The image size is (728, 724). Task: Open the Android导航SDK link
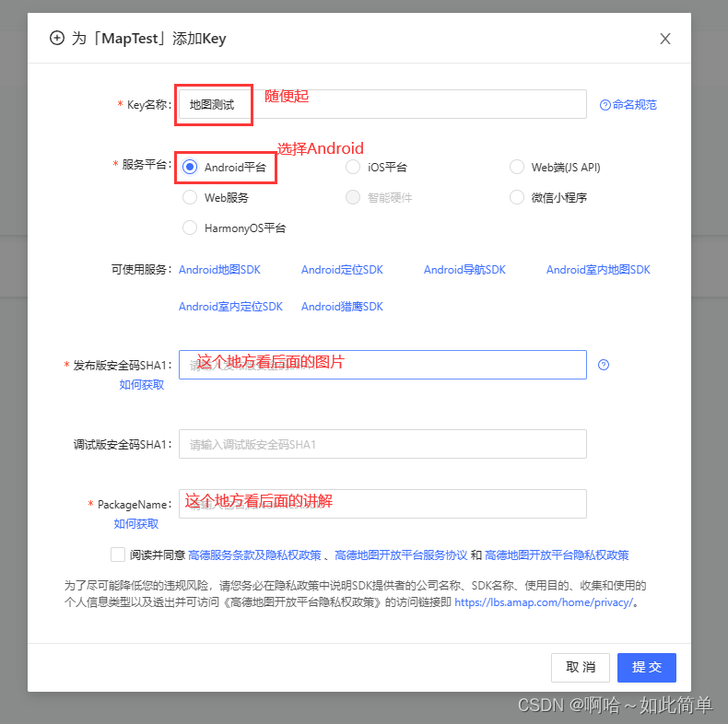pyautogui.click(x=464, y=270)
